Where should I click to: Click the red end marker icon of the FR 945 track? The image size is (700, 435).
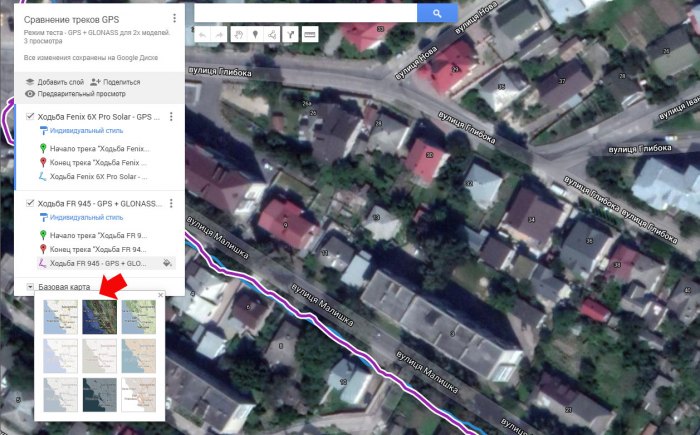(x=43, y=249)
